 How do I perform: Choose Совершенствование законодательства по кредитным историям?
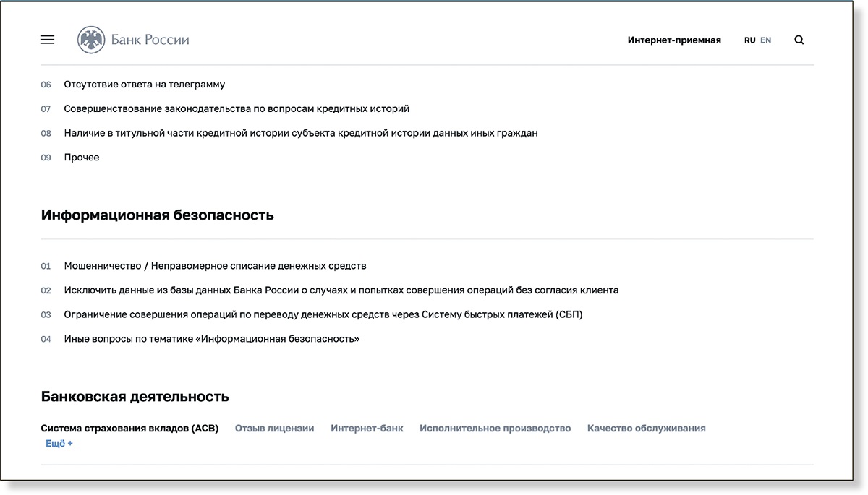pos(237,109)
